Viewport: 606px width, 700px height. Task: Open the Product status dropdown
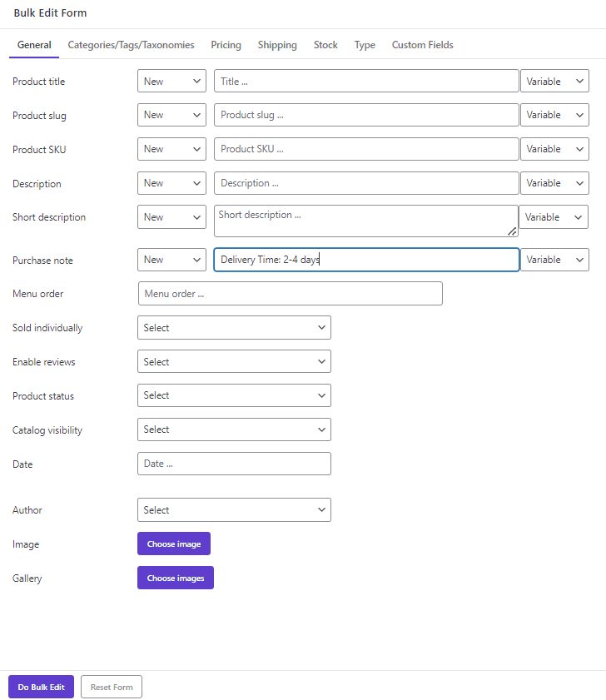pyautogui.click(x=234, y=395)
